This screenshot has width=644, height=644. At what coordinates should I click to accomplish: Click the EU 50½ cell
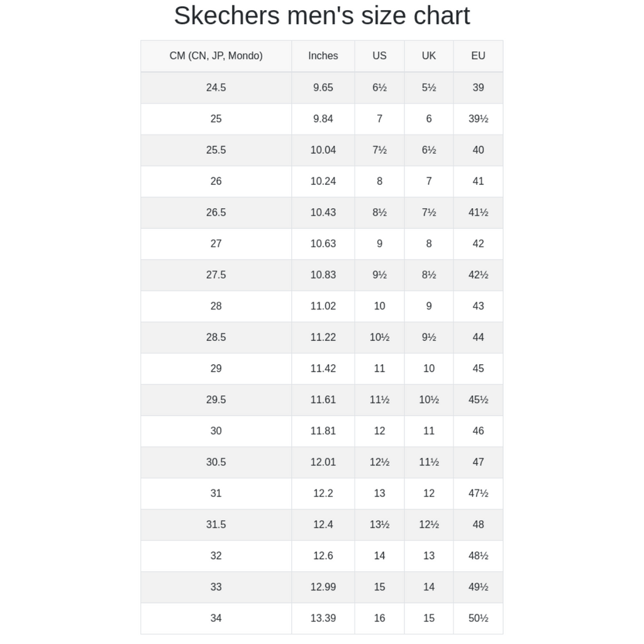point(478,618)
